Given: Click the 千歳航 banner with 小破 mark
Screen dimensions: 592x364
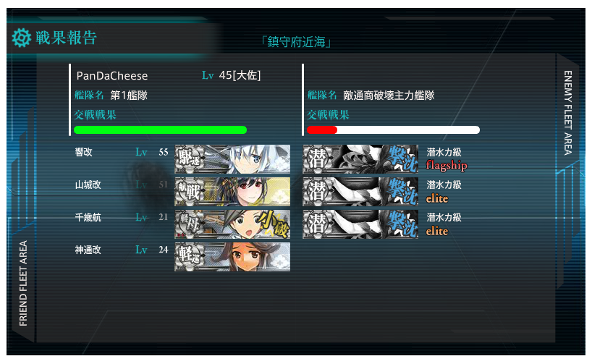Looking at the screenshot, I should 232,224.
